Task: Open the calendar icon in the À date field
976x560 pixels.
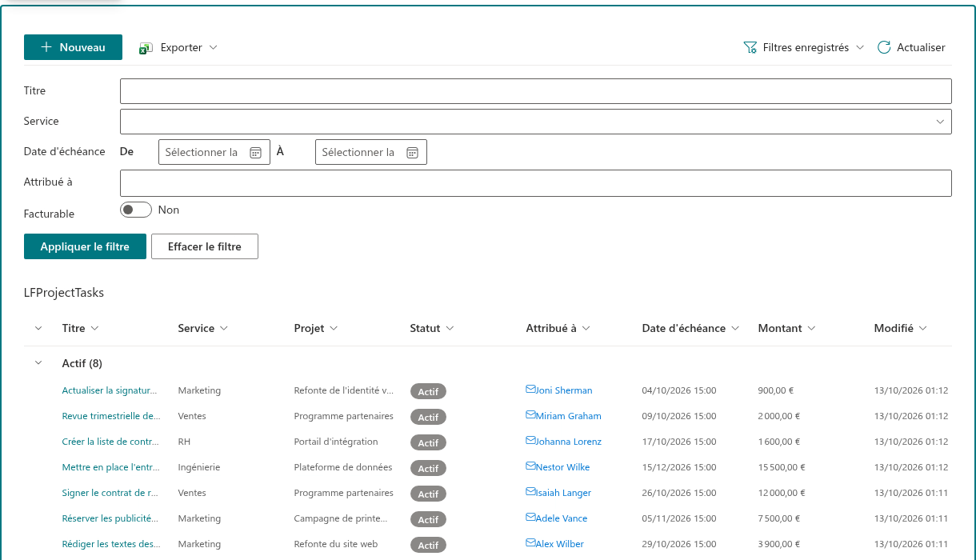Action: tap(413, 153)
